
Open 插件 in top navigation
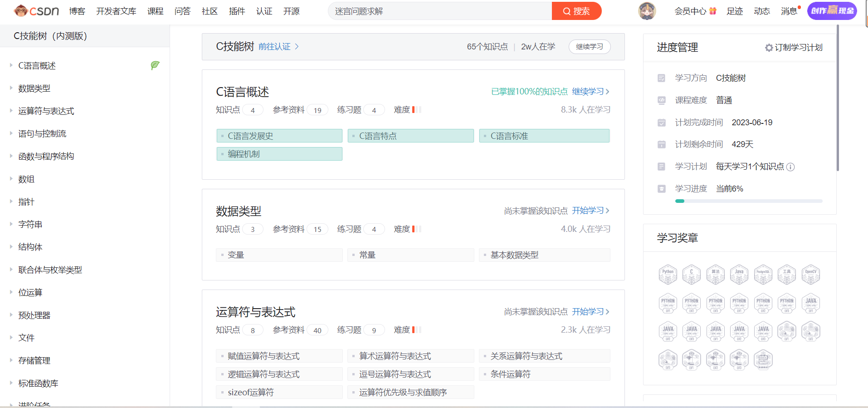tap(237, 11)
